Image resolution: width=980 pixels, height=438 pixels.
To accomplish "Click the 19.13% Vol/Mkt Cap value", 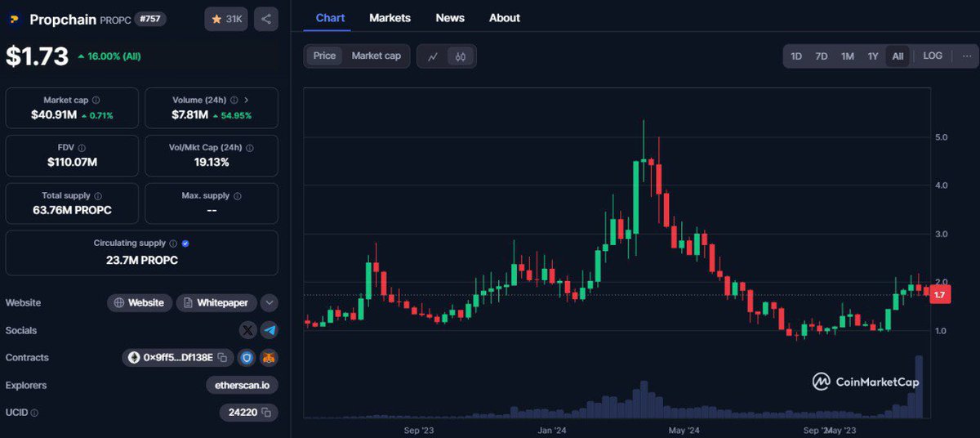I will pos(212,163).
